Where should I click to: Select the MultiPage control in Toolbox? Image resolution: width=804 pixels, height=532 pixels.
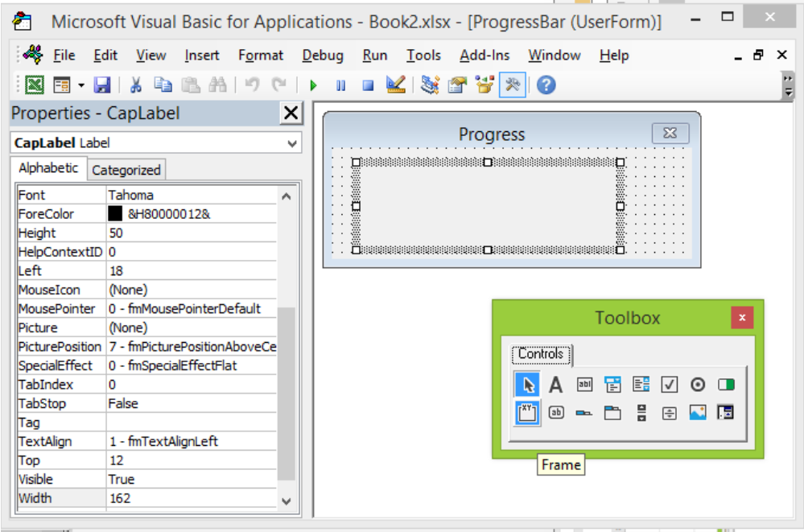[612, 412]
